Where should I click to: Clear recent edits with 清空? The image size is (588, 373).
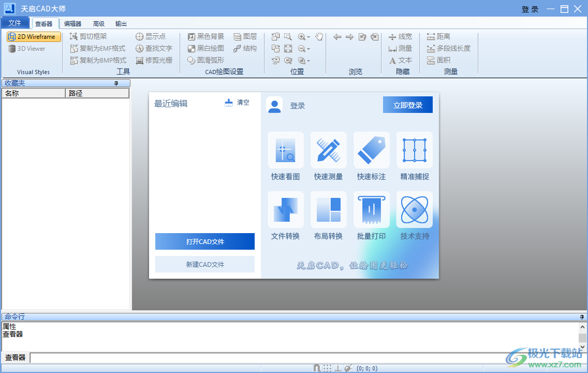(x=237, y=103)
